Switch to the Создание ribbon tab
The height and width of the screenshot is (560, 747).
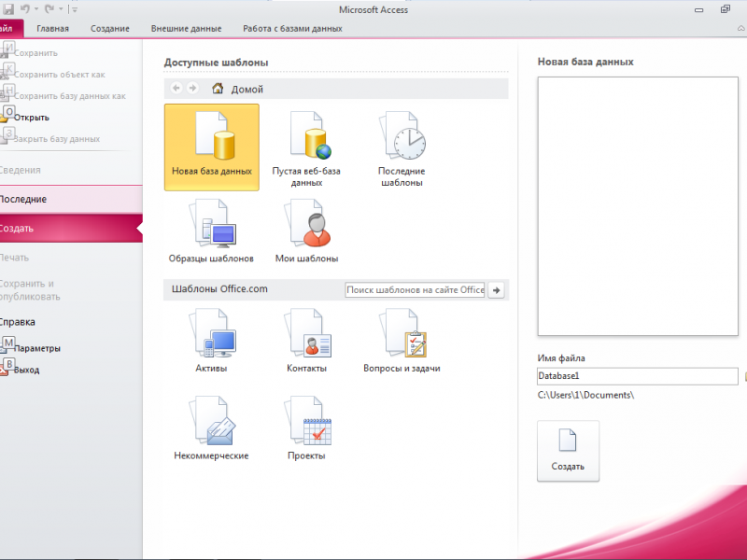click(110, 29)
